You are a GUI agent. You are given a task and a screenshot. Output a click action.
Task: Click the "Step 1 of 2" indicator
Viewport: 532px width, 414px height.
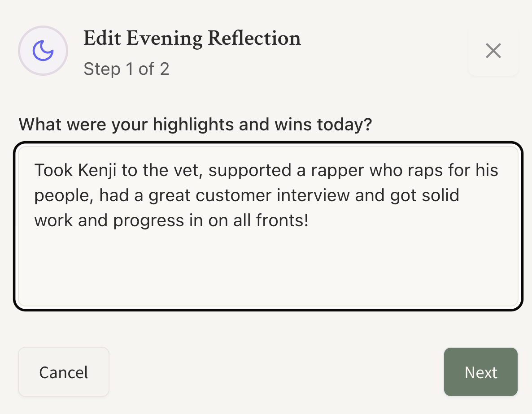[126, 69]
